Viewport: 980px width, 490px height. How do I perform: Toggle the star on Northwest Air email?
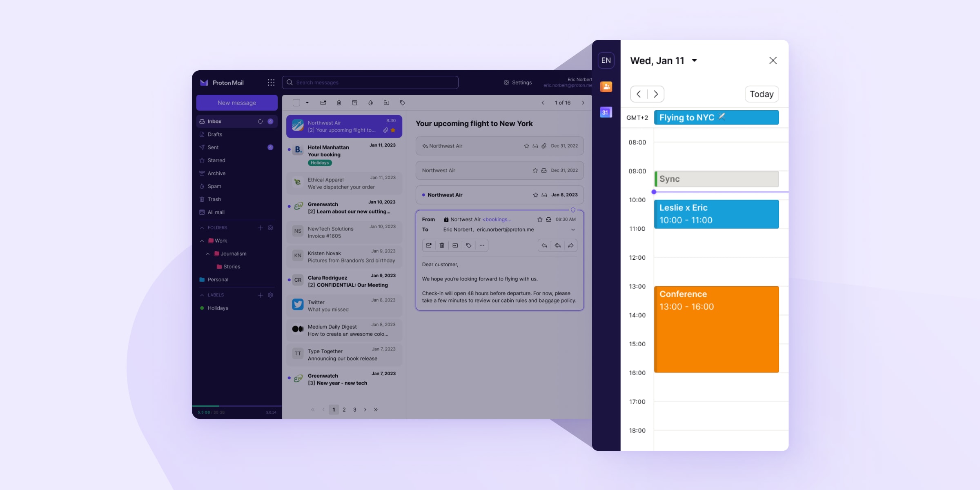(393, 130)
